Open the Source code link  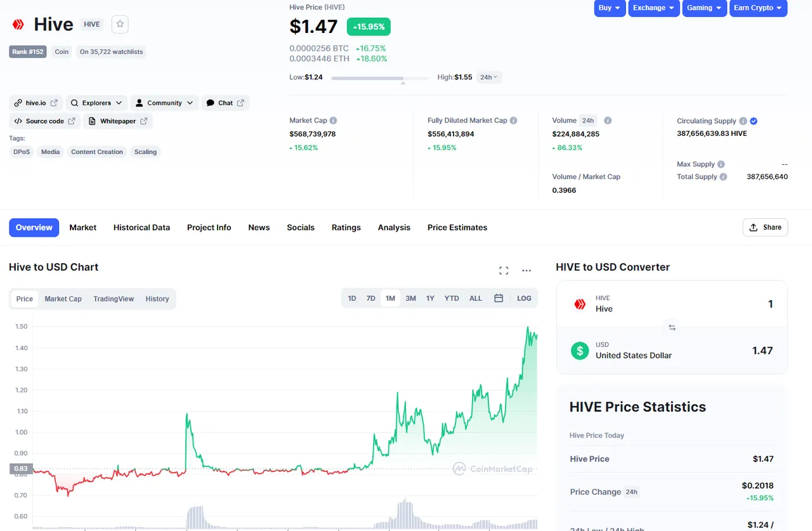pos(44,121)
